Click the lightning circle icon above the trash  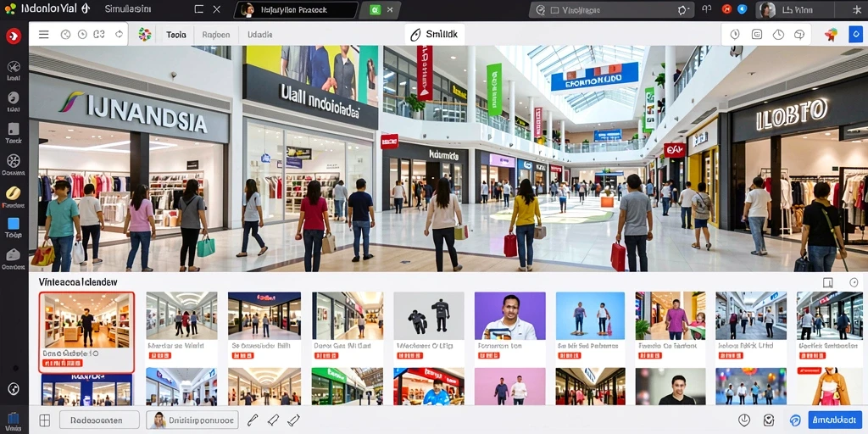point(14,388)
